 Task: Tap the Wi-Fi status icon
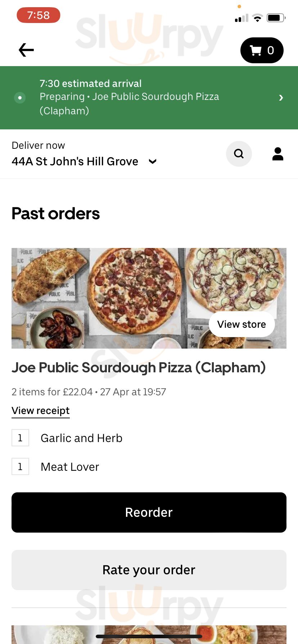[257, 18]
